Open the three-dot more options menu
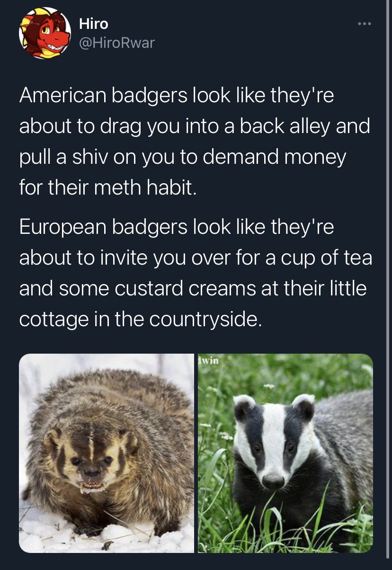 coord(364,23)
